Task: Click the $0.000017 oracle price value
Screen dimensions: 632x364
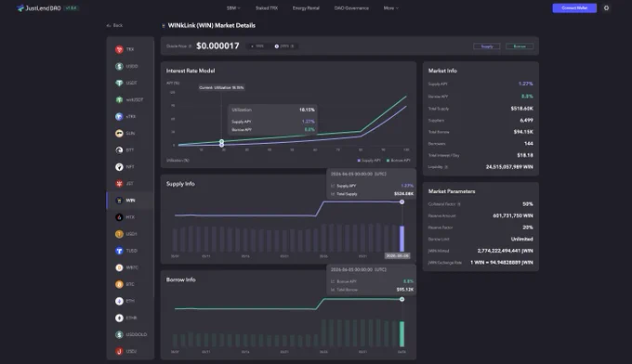Action: [x=217, y=45]
